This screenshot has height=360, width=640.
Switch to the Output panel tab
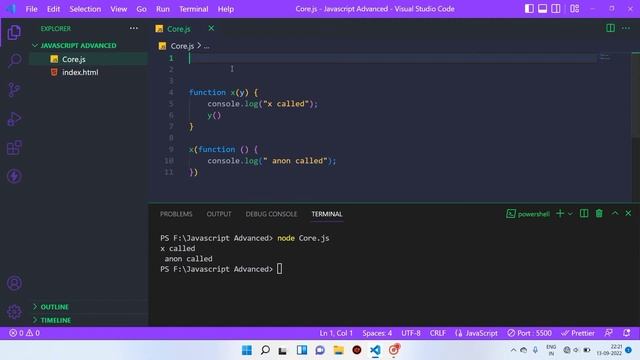point(219,214)
